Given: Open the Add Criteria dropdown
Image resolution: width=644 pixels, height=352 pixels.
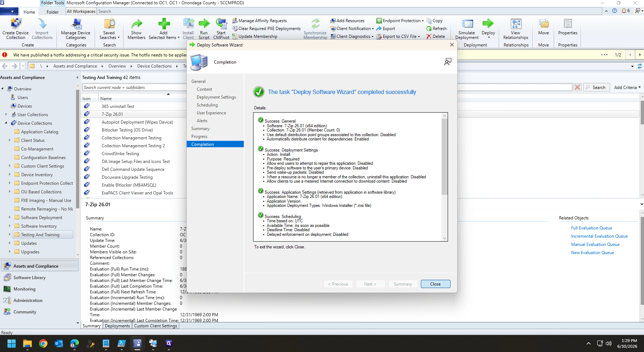Looking at the screenshot, I should 627,88.
